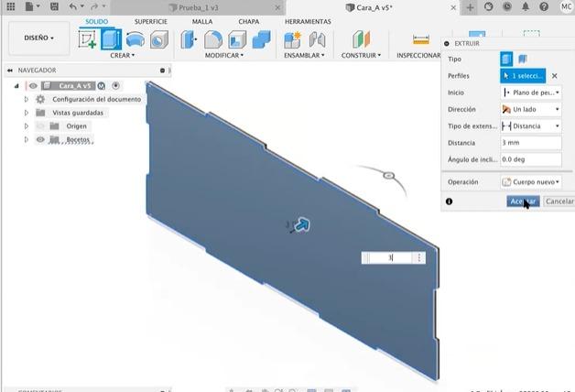
Task: Open the Inicio Plano de perfil dropdown
Action: click(x=531, y=93)
